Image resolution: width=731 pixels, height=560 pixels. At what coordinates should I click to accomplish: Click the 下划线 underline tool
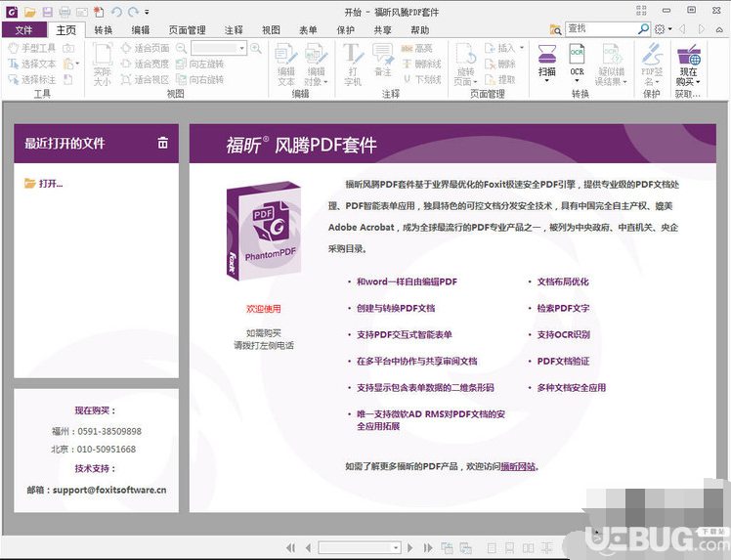421,80
